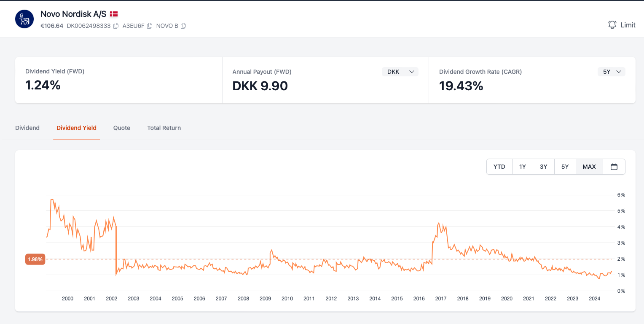Set chart range to 1Y

(x=523, y=167)
